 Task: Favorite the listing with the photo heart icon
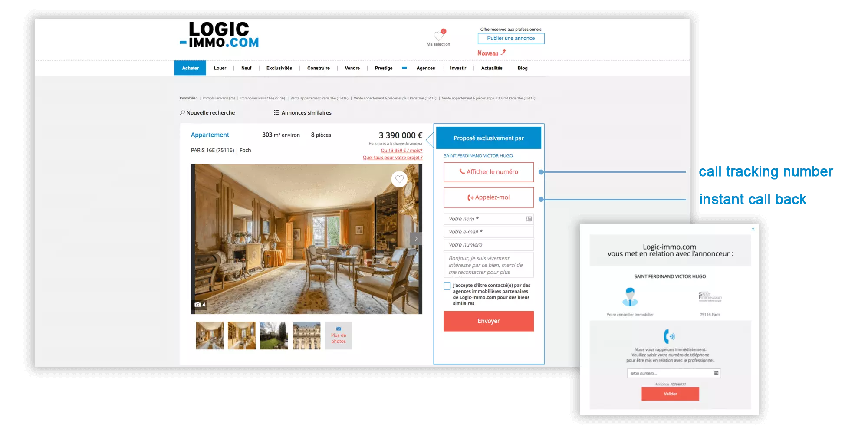tap(399, 179)
